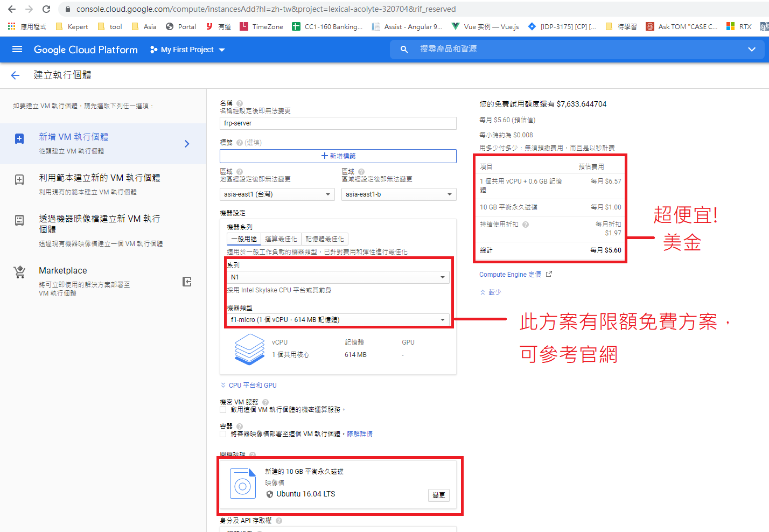Check the container image deploy checkbox
This screenshot has width=769, height=532.
[223, 434]
